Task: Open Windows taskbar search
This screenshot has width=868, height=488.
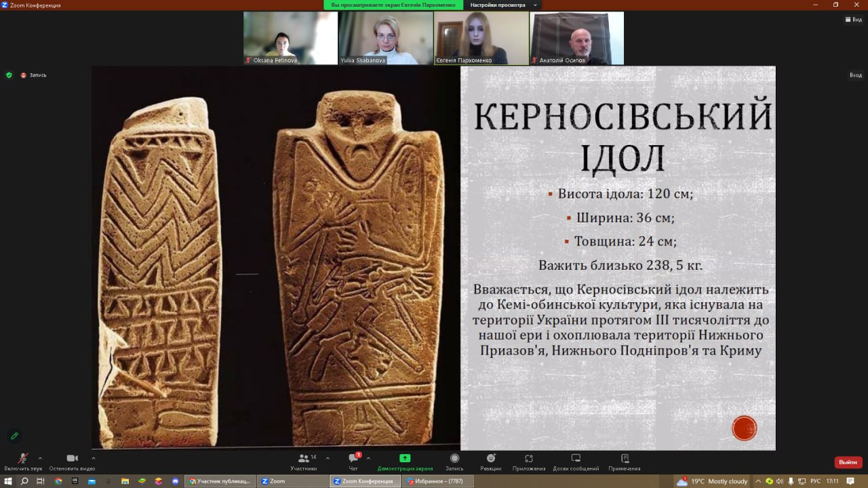Action: [x=24, y=481]
